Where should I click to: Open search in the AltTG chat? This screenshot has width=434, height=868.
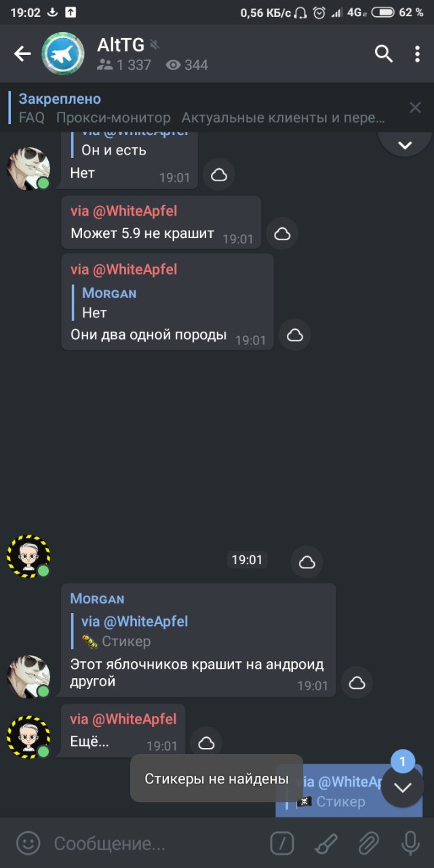click(x=384, y=54)
